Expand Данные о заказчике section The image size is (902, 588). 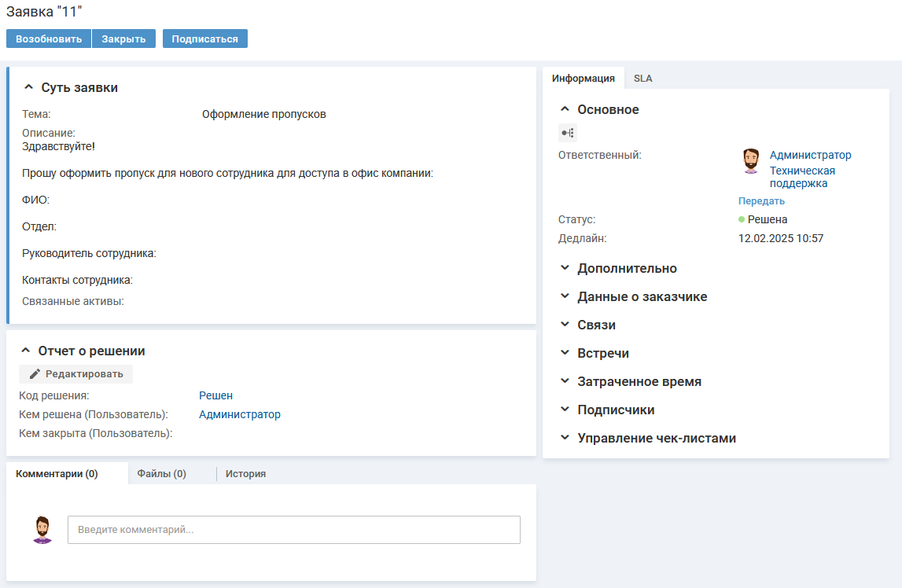point(565,297)
